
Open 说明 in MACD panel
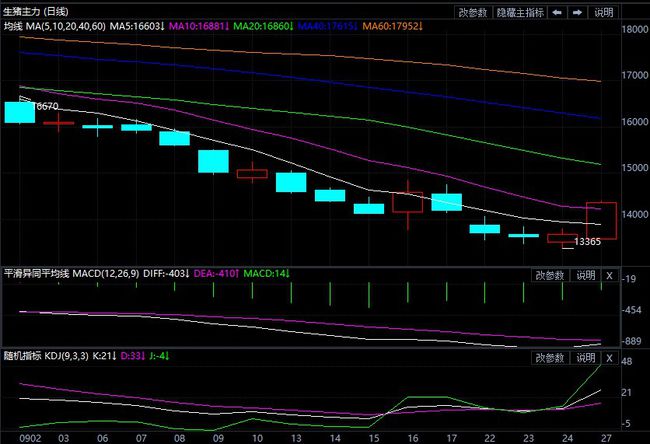[x=585, y=273]
